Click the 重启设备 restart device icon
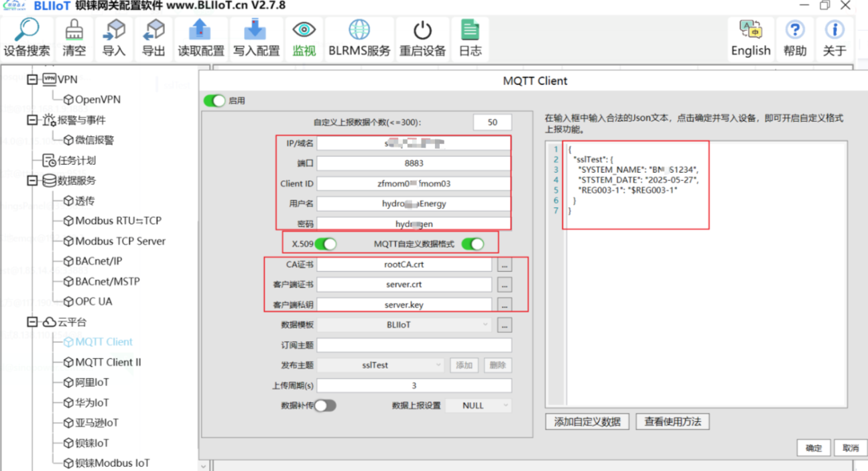The width and height of the screenshot is (868, 471). [422, 38]
